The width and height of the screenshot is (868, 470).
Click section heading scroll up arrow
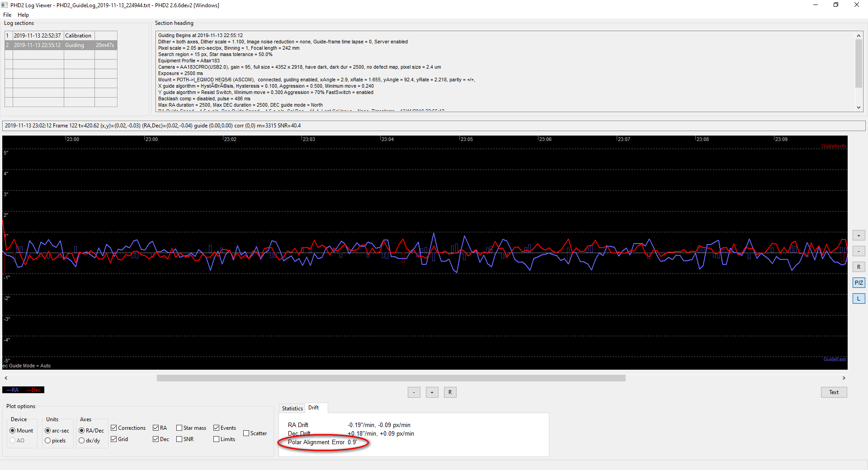(x=859, y=36)
